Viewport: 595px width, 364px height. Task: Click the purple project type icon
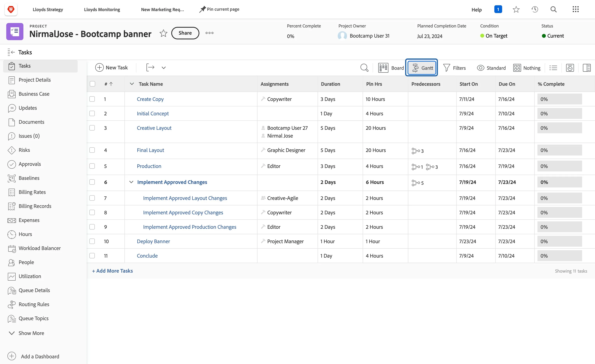pos(15,32)
